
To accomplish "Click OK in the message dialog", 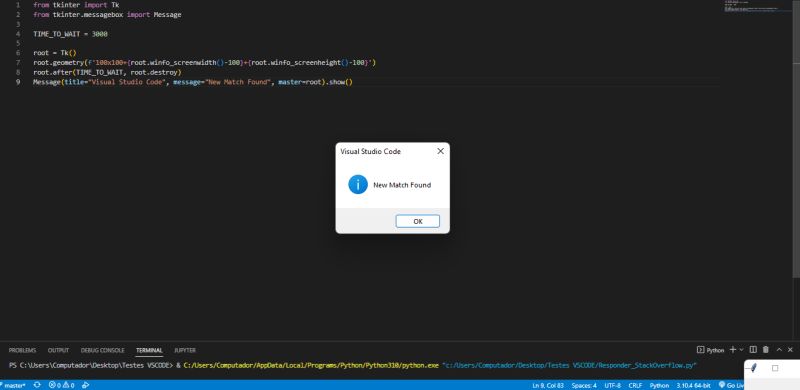I will pyautogui.click(x=417, y=221).
